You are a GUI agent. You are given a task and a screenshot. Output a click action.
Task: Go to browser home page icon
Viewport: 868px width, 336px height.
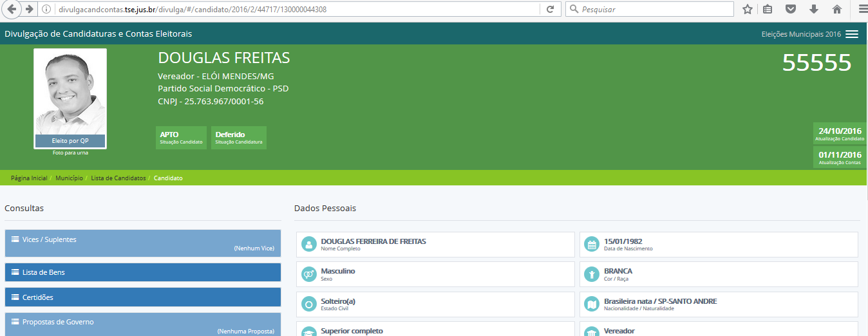coord(837,9)
